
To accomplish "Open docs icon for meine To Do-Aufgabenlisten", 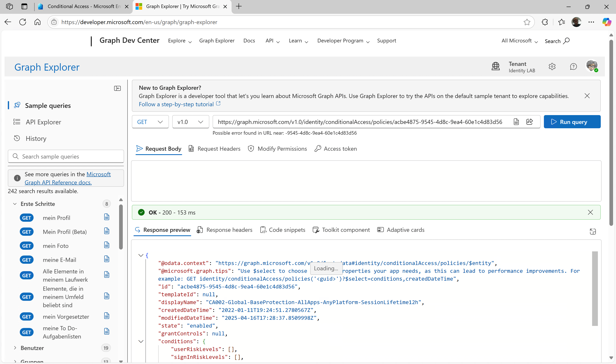I will (107, 332).
